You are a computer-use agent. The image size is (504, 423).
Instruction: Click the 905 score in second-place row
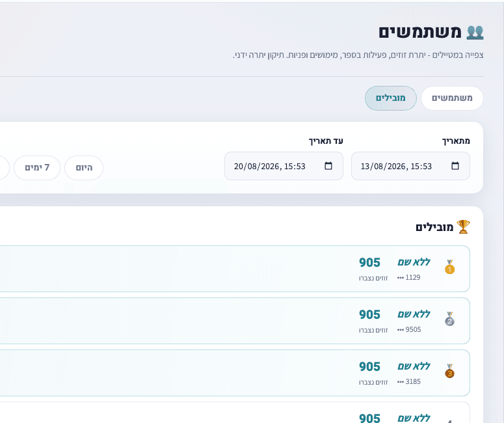click(369, 314)
